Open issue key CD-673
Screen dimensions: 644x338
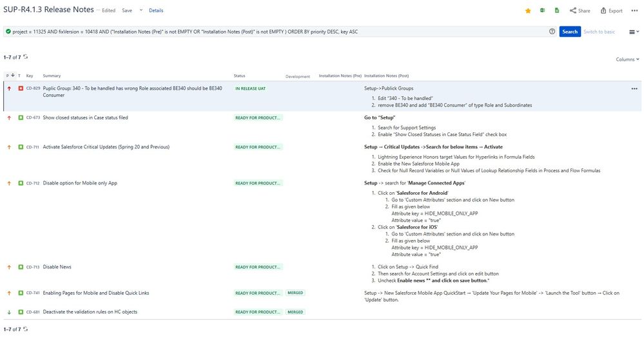click(34, 117)
